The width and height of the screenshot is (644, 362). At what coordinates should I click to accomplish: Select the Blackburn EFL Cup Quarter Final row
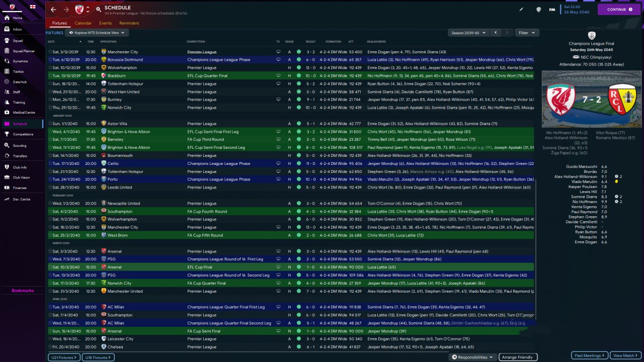[x=291, y=76]
